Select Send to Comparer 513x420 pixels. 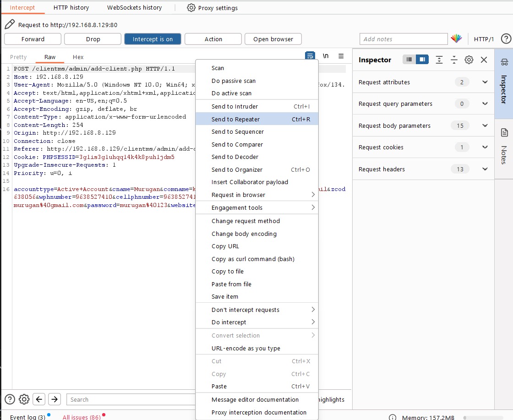coord(257,144)
